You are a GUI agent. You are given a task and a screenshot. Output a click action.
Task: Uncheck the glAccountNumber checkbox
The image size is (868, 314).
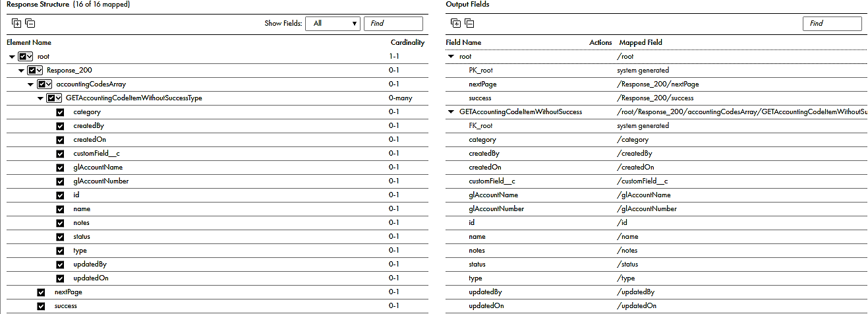[60, 181]
